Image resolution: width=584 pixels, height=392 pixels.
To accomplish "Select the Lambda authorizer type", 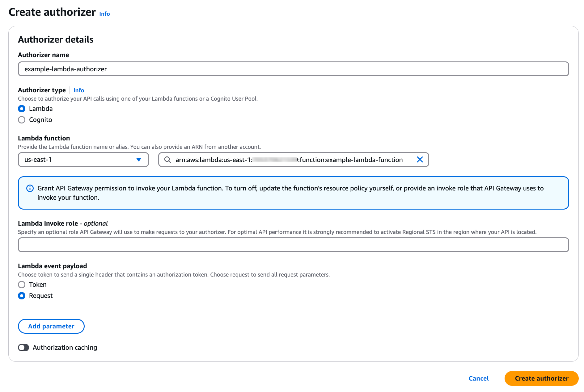I will coord(22,109).
